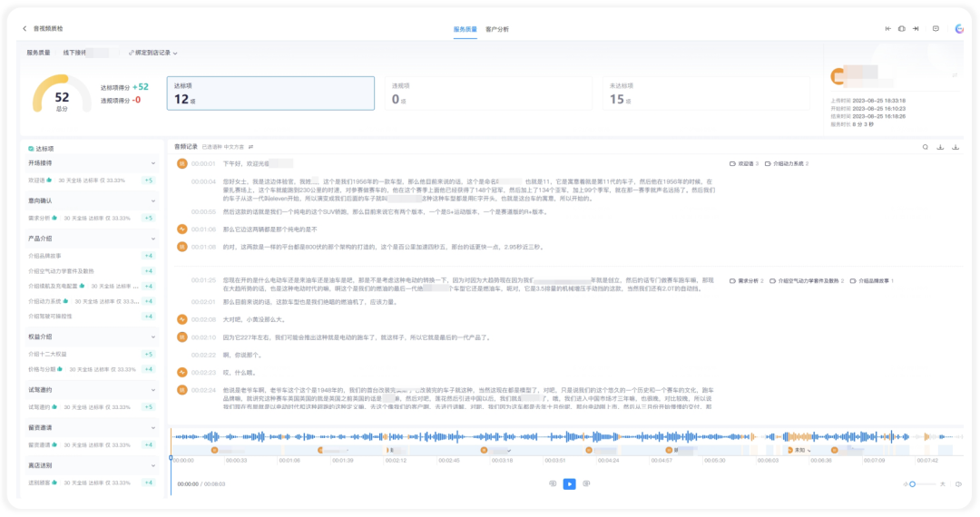The image size is (980, 517).
Task: Select the 未达标项 15 card
Action: (706, 93)
